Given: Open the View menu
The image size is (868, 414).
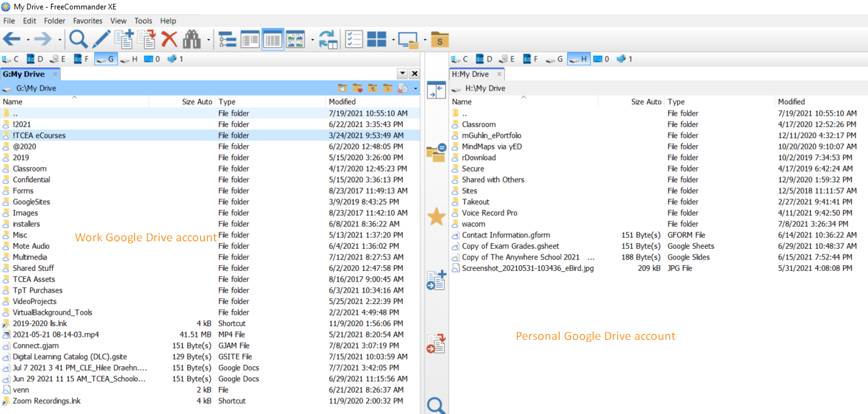Looking at the screenshot, I should (118, 21).
